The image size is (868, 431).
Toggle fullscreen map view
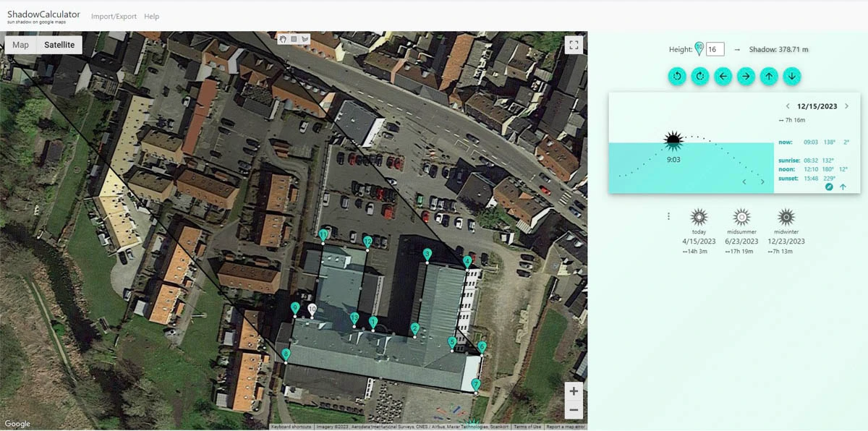(574, 45)
